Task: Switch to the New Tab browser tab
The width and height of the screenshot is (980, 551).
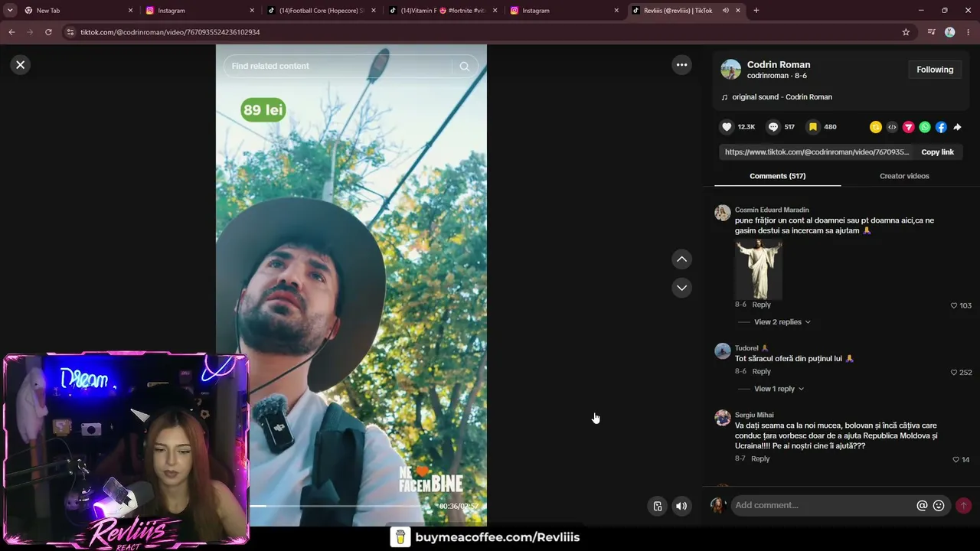Action: pyautogui.click(x=78, y=11)
